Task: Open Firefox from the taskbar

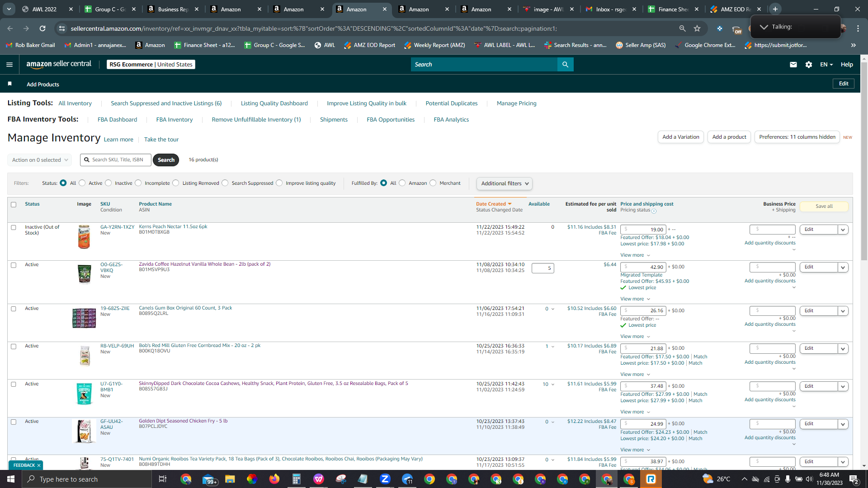Action: pyautogui.click(x=274, y=479)
